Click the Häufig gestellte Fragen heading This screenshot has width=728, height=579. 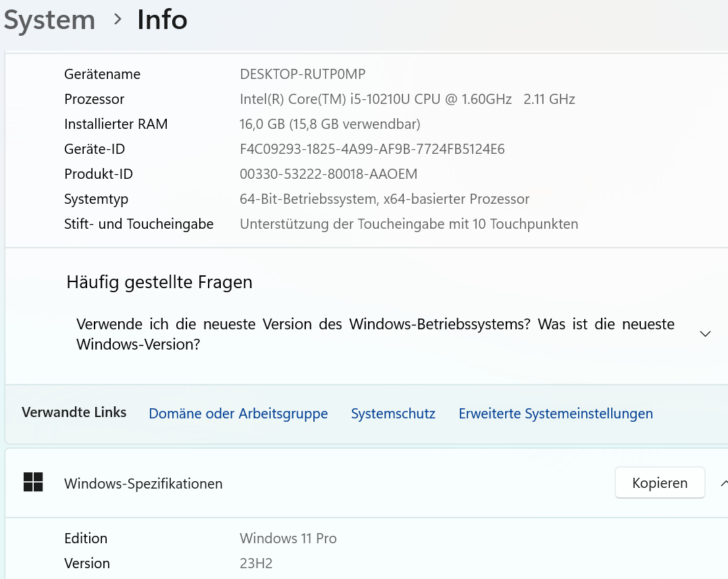click(x=159, y=282)
